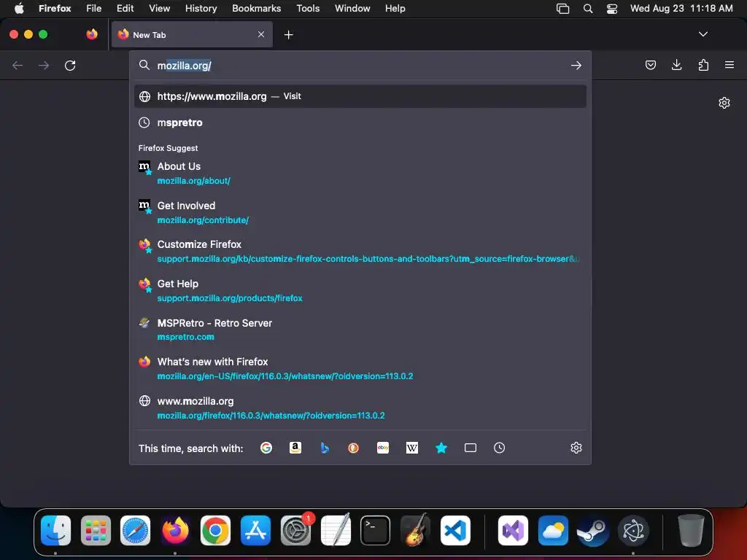747x560 pixels.
Task: Open the Get Help suggestion
Action: click(360, 290)
